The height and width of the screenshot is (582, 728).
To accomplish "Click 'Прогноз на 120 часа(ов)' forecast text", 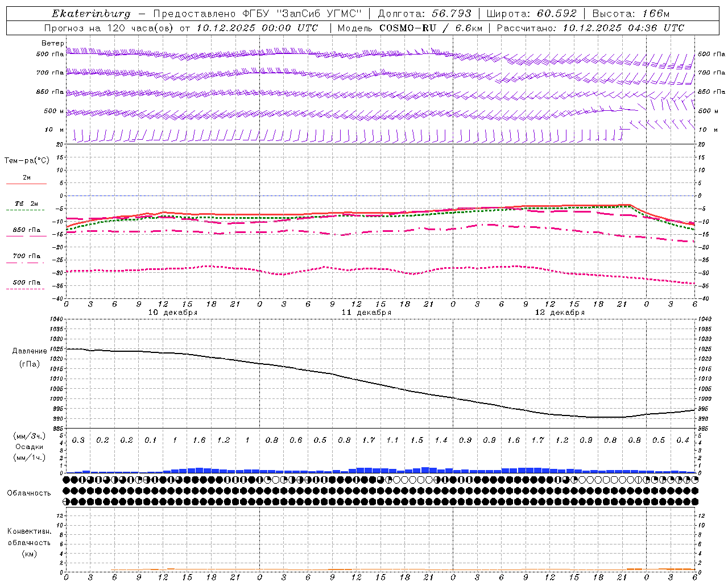I will (110, 28).
